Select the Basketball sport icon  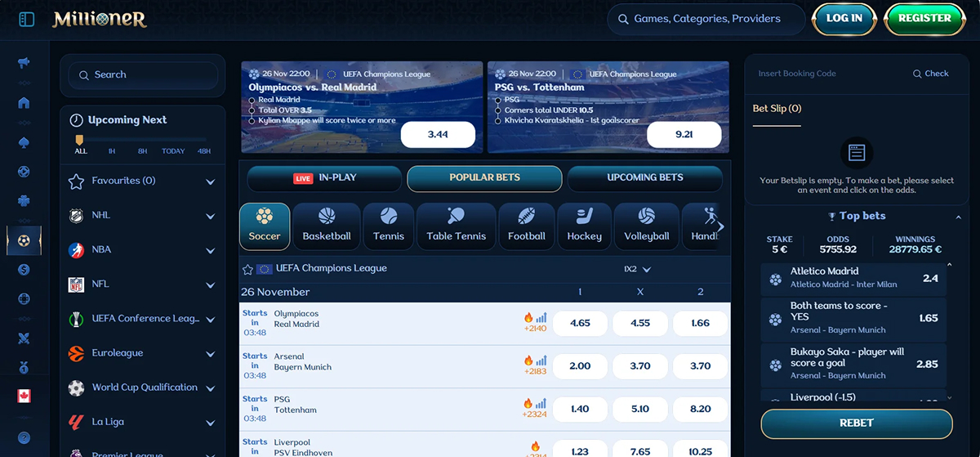(327, 225)
